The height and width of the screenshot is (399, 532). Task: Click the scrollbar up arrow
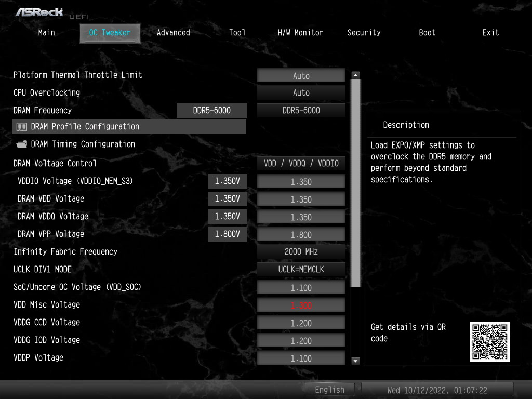[x=355, y=75]
